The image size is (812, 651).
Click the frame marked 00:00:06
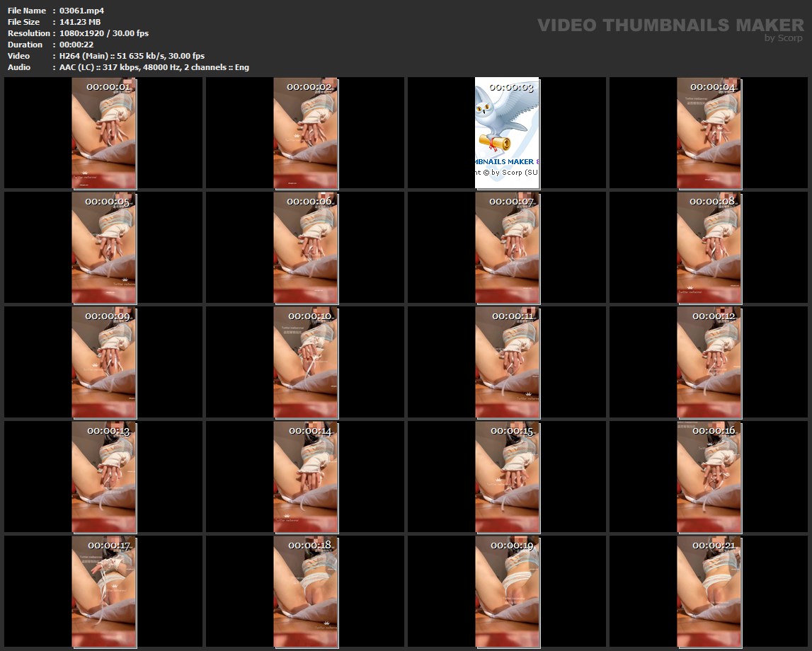(x=306, y=248)
